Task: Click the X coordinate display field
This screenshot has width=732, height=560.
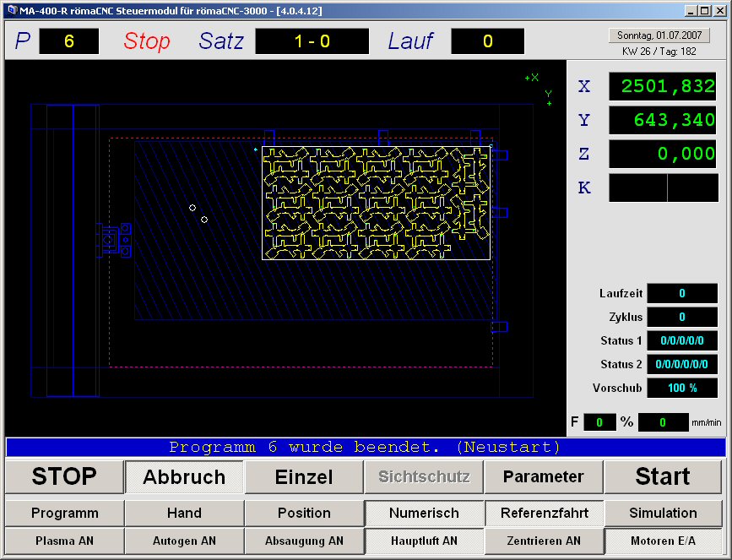Action: click(x=663, y=86)
